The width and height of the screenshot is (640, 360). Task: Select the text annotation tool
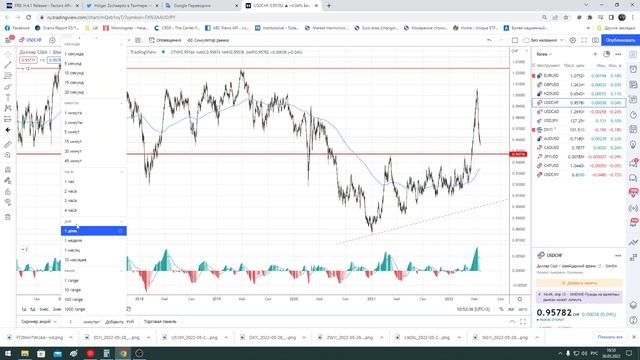click(x=8, y=98)
